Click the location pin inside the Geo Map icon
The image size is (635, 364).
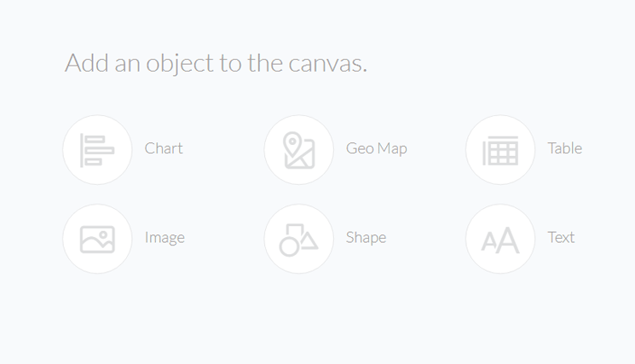[x=292, y=144]
